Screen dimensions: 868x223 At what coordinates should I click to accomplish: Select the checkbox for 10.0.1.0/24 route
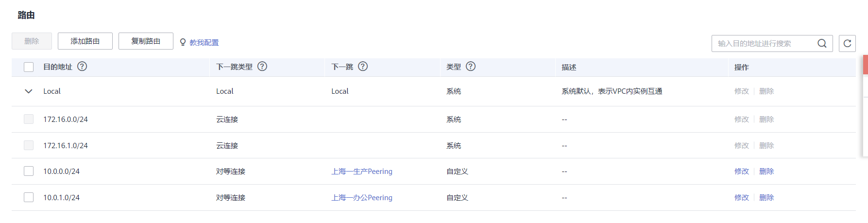29,197
